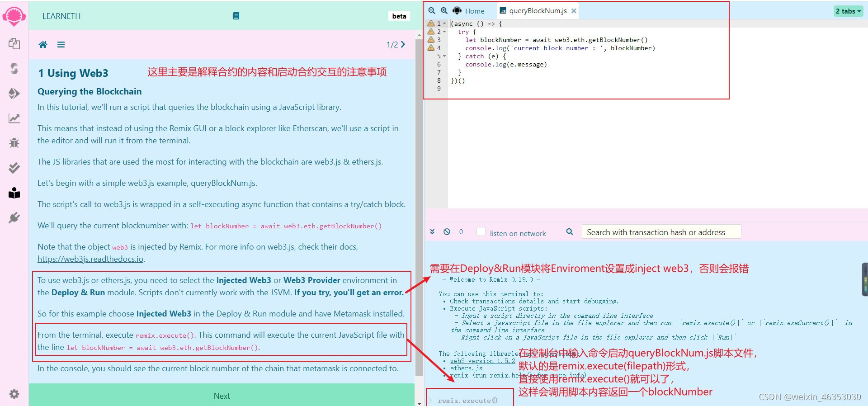Click the '1 Using Web3' heading
Viewport: 868px width, 406px height.
(73, 73)
